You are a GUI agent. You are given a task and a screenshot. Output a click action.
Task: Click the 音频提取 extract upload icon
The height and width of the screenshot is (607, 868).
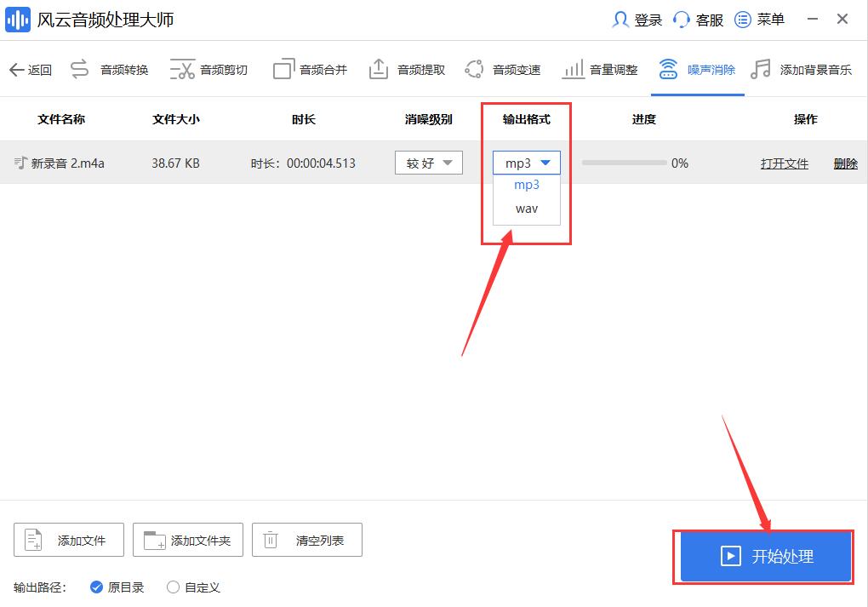coord(379,69)
